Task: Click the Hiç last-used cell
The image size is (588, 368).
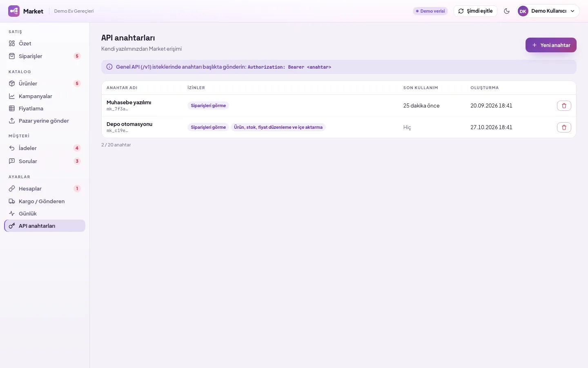Action: tap(407, 127)
